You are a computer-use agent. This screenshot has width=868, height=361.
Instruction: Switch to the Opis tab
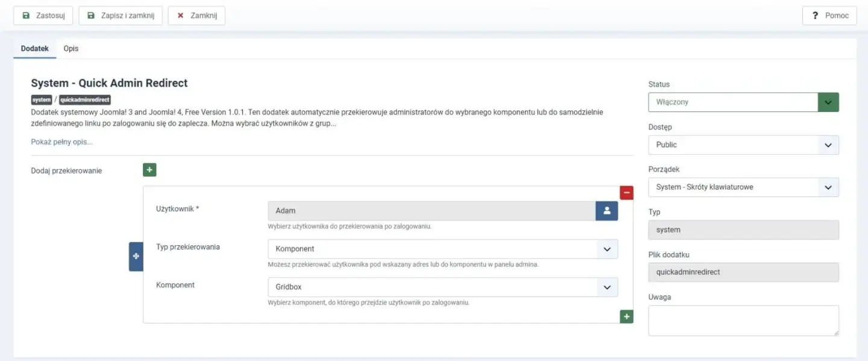coord(71,48)
